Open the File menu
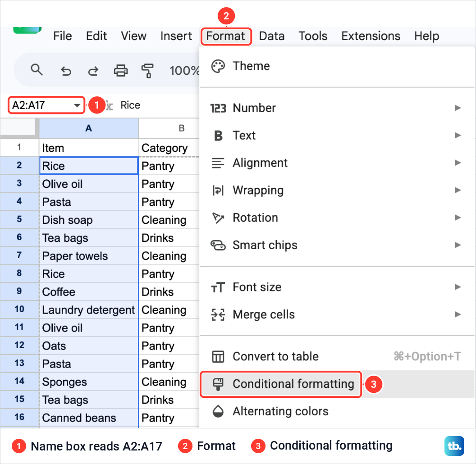The width and height of the screenshot is (476, 464). pyautogui.click(x=63, y=36)
